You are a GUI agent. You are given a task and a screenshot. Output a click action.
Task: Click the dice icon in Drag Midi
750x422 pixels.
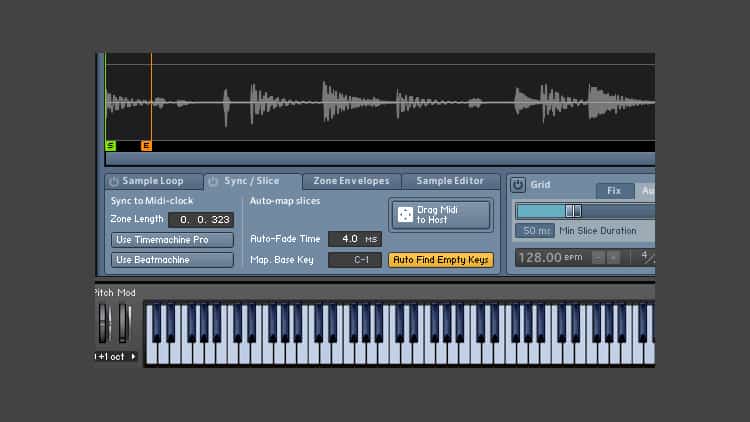405,215
